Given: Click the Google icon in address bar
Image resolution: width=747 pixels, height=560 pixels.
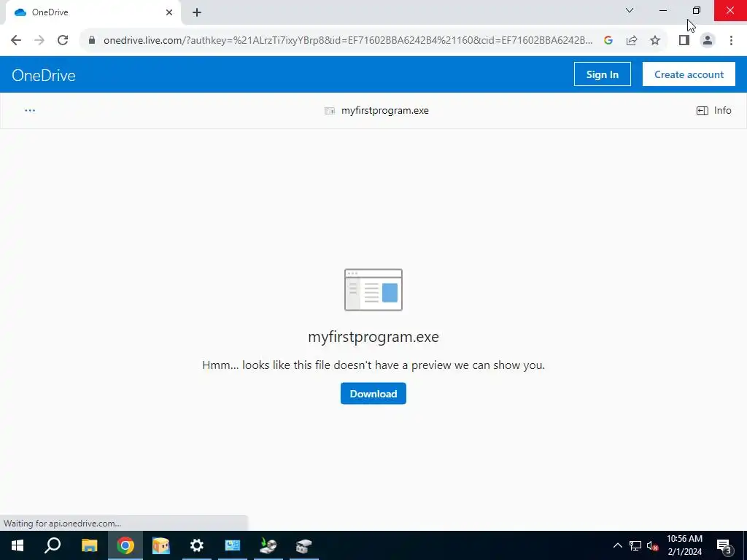Looking at the screenshot, I should (608, 41).
